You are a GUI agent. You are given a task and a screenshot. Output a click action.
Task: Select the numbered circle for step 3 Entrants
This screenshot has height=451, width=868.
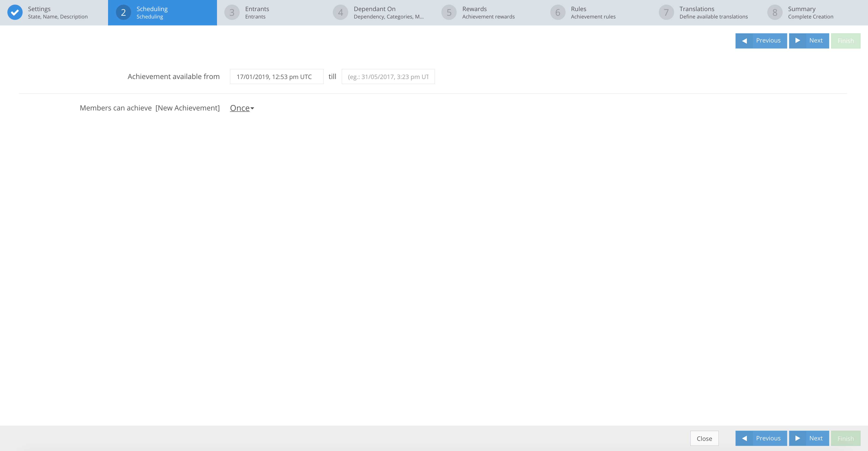[232, 12]
